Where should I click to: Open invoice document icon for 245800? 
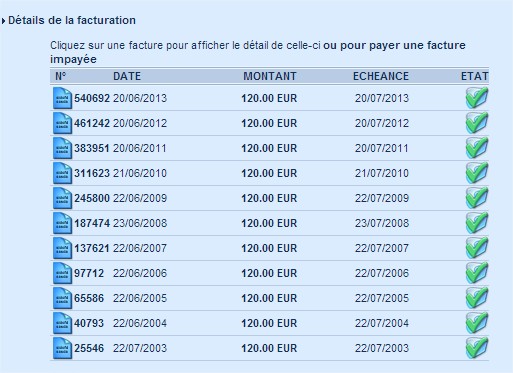pos(62,198)
